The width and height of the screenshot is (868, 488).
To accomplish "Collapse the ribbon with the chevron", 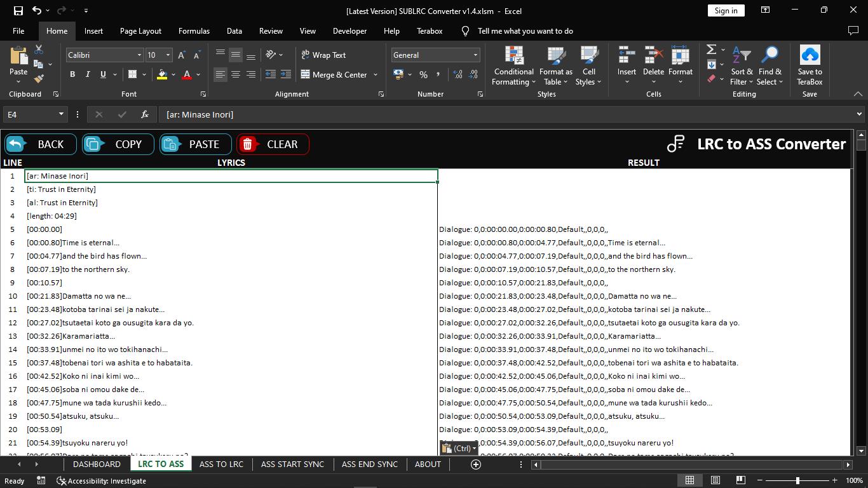I will pos(858,94).
